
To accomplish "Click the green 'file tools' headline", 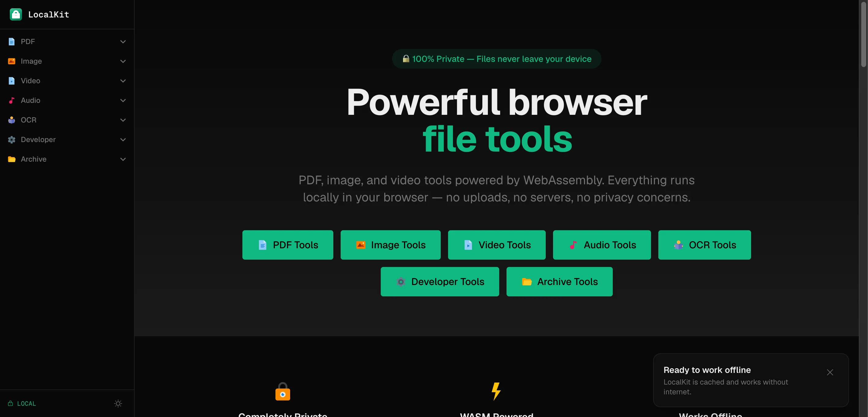I will point(497,139).
